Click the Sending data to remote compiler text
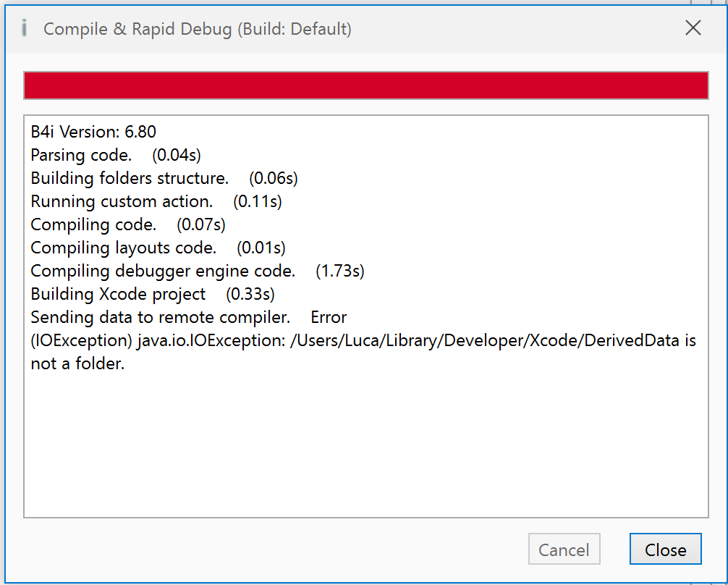The image size is (728, 585). click(160, 317)
